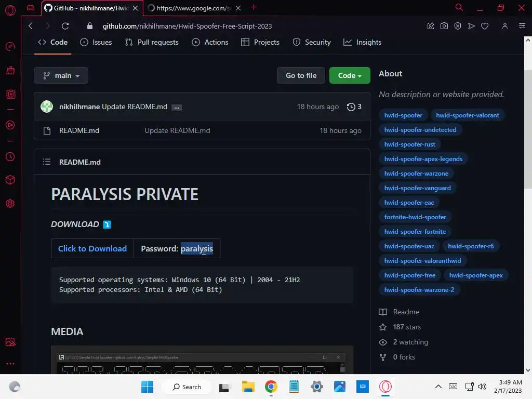Go back to previous page
This screenshot has height=399, width=532.
coord(31,26)
